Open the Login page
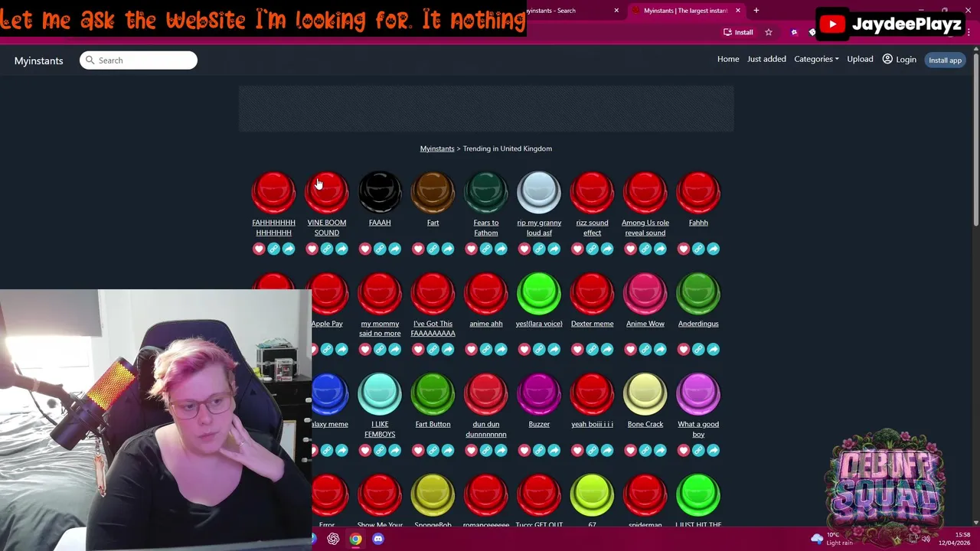The height and width of the screenshot is (551, 980). pos(900,60)
